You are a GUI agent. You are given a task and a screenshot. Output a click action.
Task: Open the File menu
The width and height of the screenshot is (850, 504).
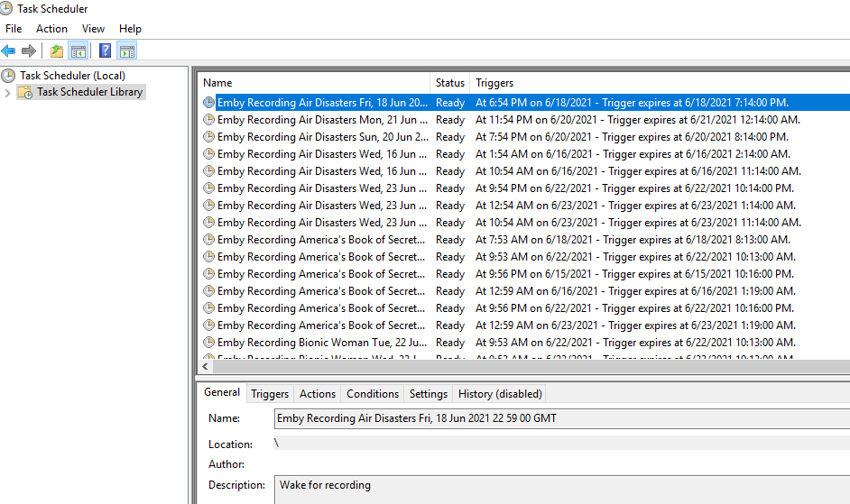click(x=14, y=29)
